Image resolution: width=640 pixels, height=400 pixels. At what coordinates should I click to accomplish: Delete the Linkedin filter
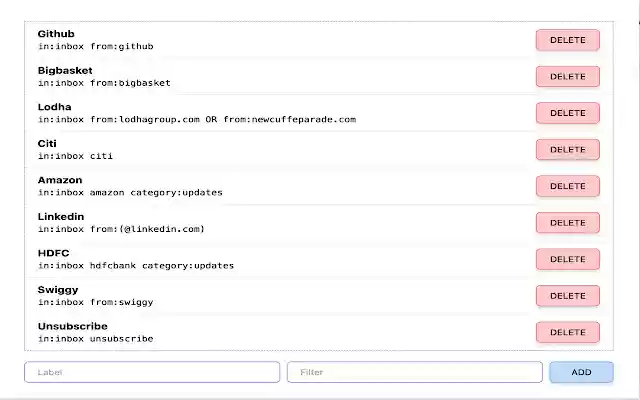[x=568, y=222]
